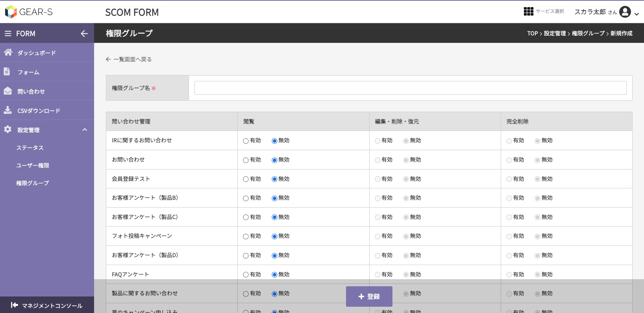Viewport: 644px width, 313px height.
Task: Select 閲覧 無効 for FAQアンケート
Action: (274, 274)
